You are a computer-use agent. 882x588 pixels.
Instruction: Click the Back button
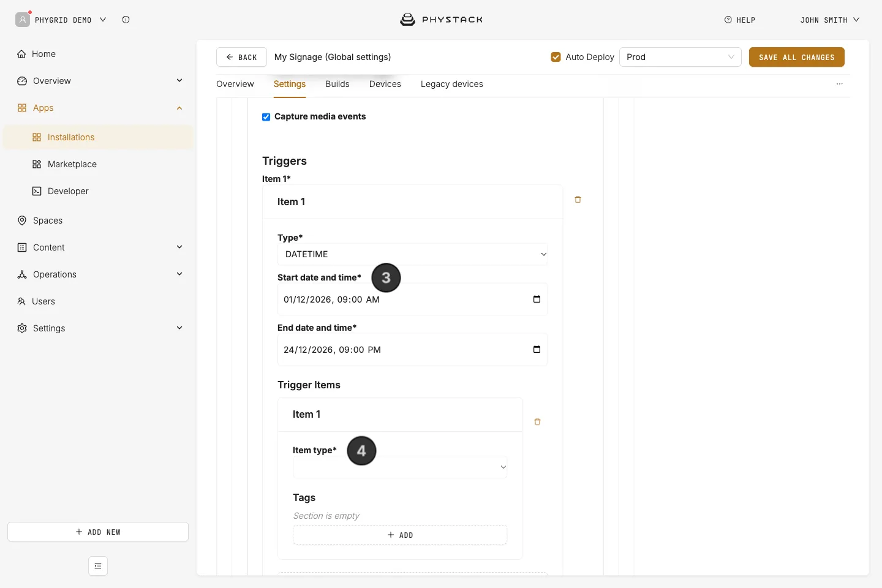click(241, 57)
